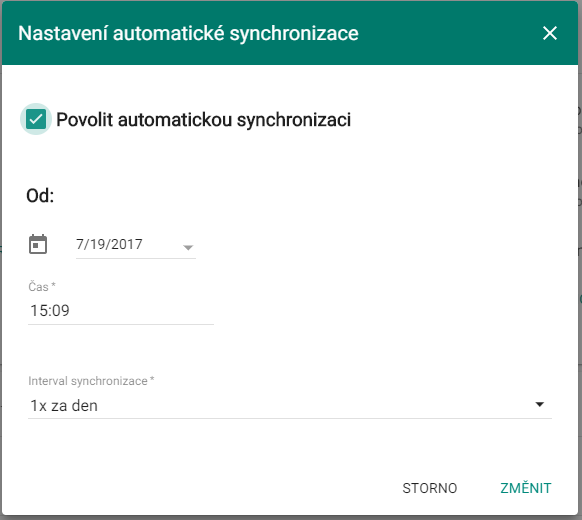Click the 'Interval synchronizace *' label

coord(91,381)
